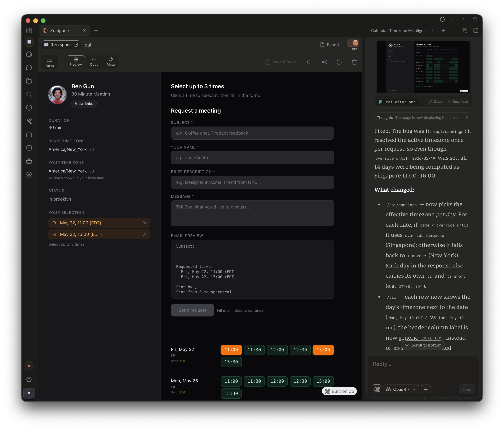Close the Zo Space tab
Screen dimensions: 504x430
(x=84, y=30)
